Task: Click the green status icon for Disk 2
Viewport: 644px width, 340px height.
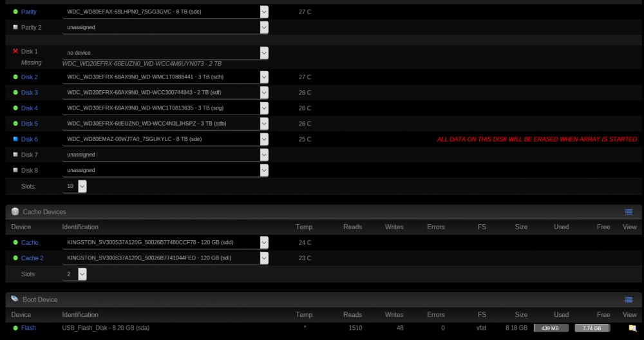Action: 15,77
